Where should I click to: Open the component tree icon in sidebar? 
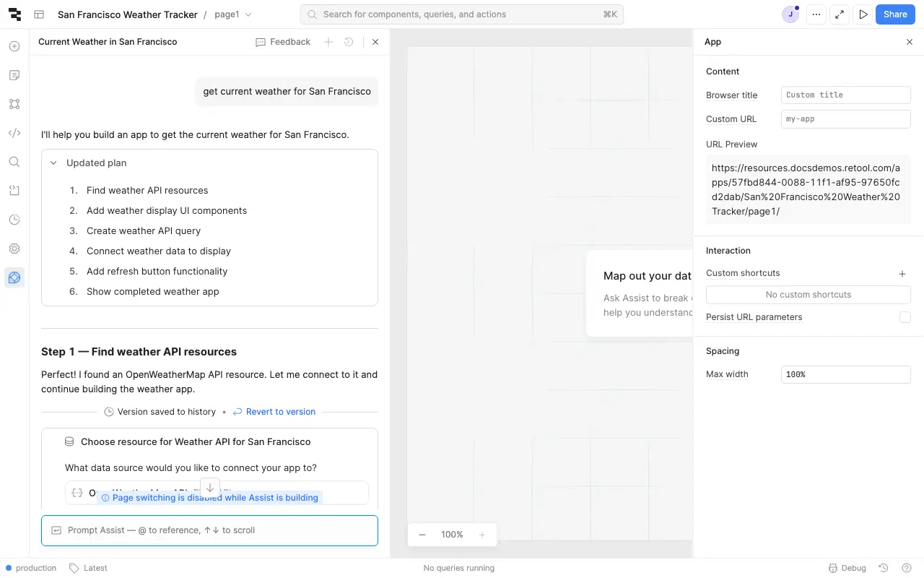pos(14,104)
